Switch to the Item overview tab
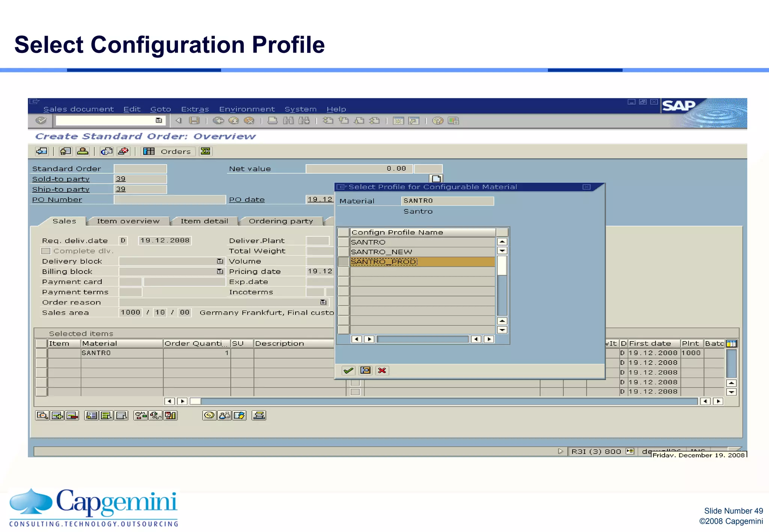Viewport: 769px width, 532px height. [128, 221]
